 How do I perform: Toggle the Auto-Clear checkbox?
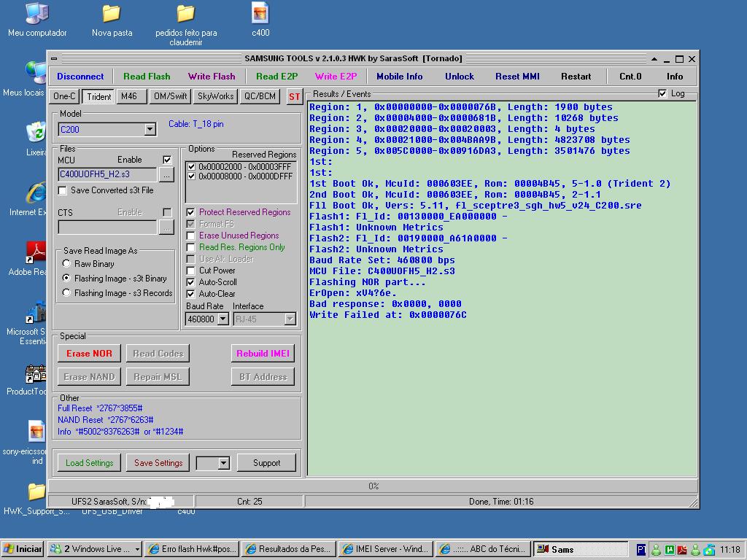pyautogui.click(x=190, y=294)
